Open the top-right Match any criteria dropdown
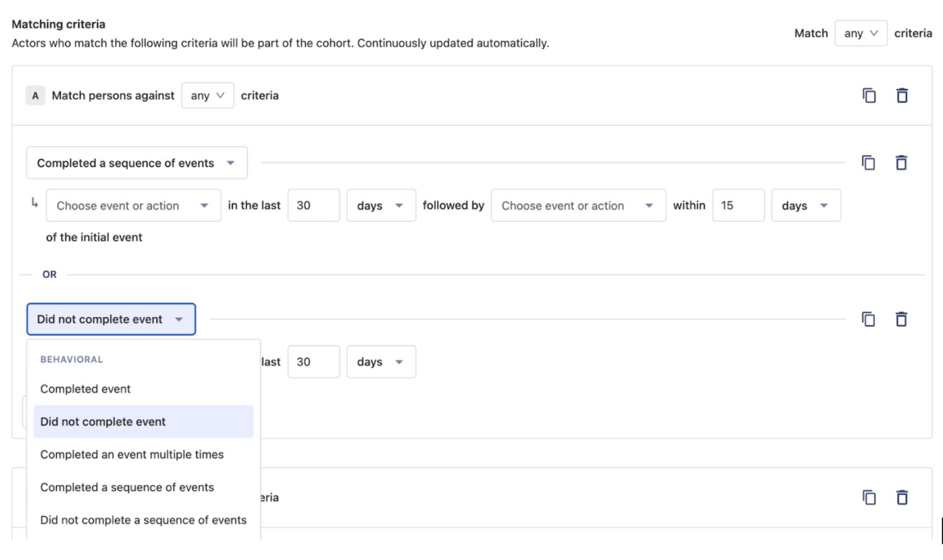Screen dimensions: 943x560 click(x=860, y=33)
